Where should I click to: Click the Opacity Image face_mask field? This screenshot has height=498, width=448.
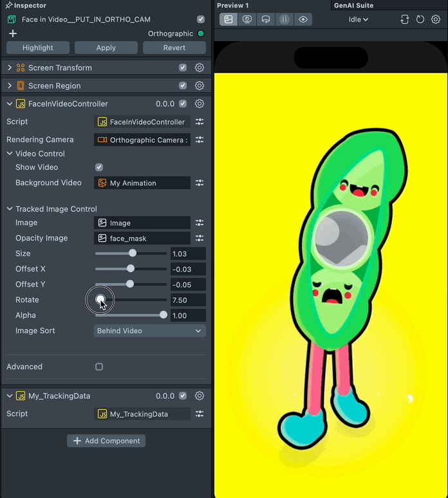coord(142,238)
